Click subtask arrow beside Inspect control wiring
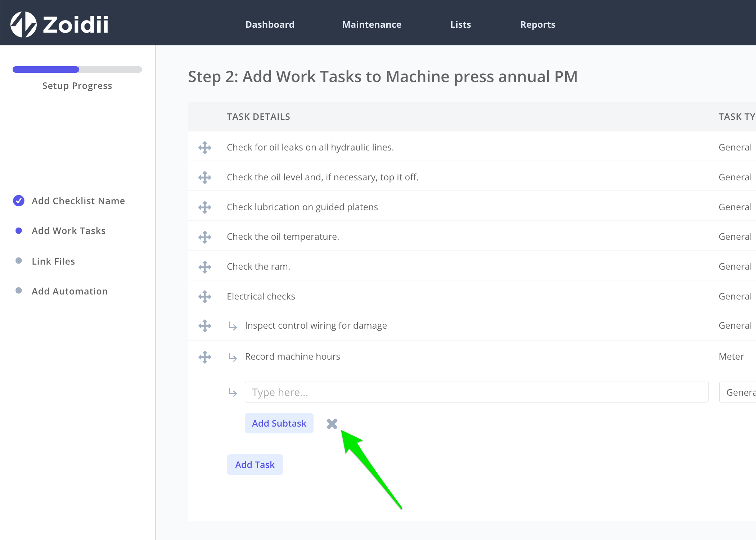756x540 pixels. [233, 326]
